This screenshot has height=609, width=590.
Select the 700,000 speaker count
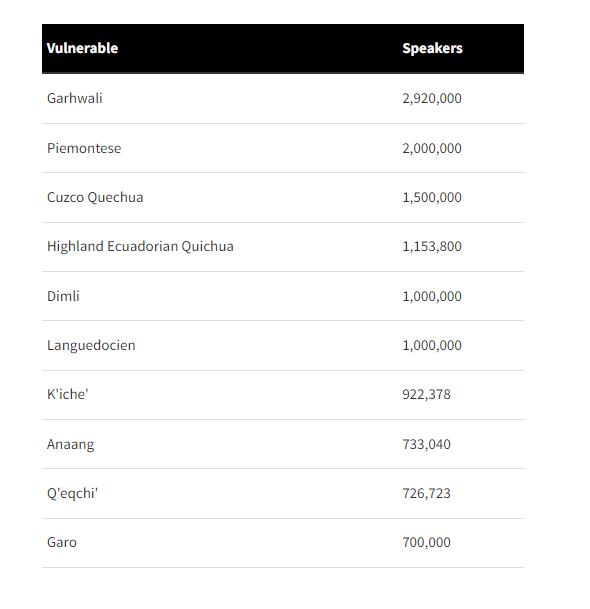click(x=426, y=543)
